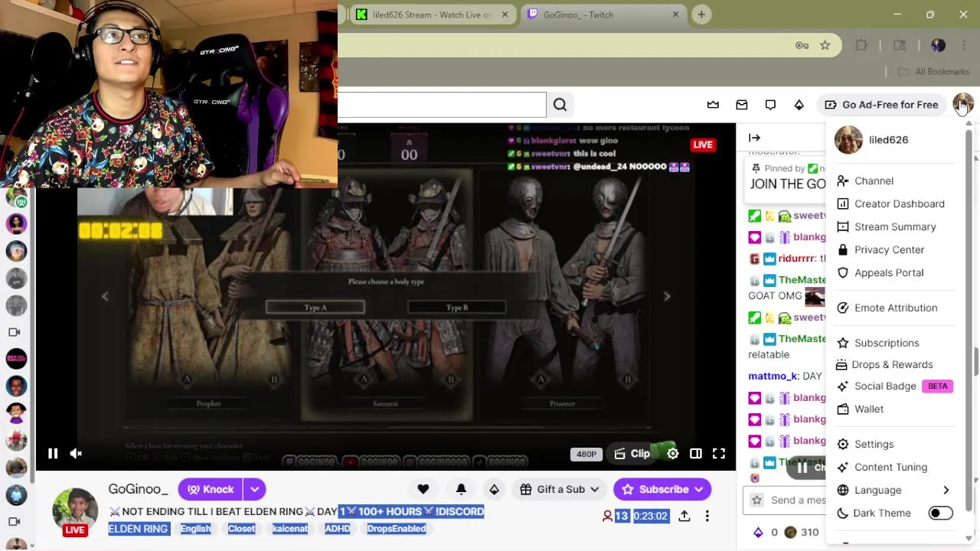Screen dimensions: 980x551
Task: Click the Closet tag
Action: tap(241, 529)
